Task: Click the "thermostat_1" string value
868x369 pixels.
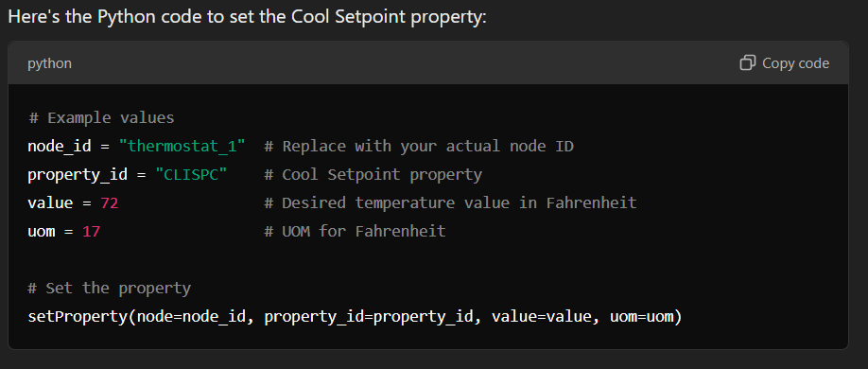Action: tap(182, 147)
